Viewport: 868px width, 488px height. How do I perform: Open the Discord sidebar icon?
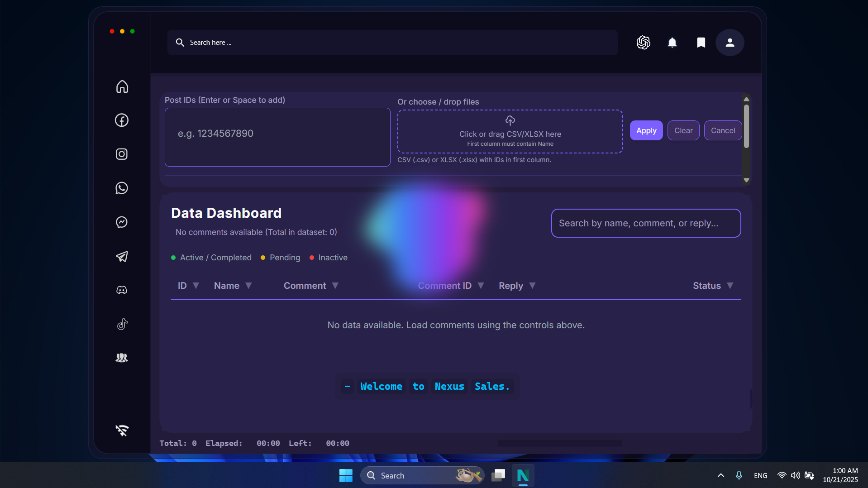[121, 290]
